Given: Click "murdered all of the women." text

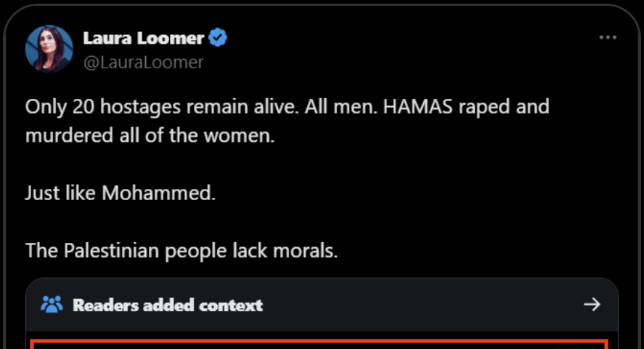Looking at the screenshot, I should click(150, 136).
